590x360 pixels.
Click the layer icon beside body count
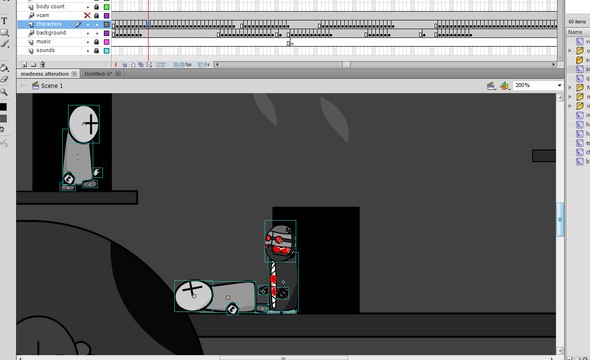click(31, 7)
